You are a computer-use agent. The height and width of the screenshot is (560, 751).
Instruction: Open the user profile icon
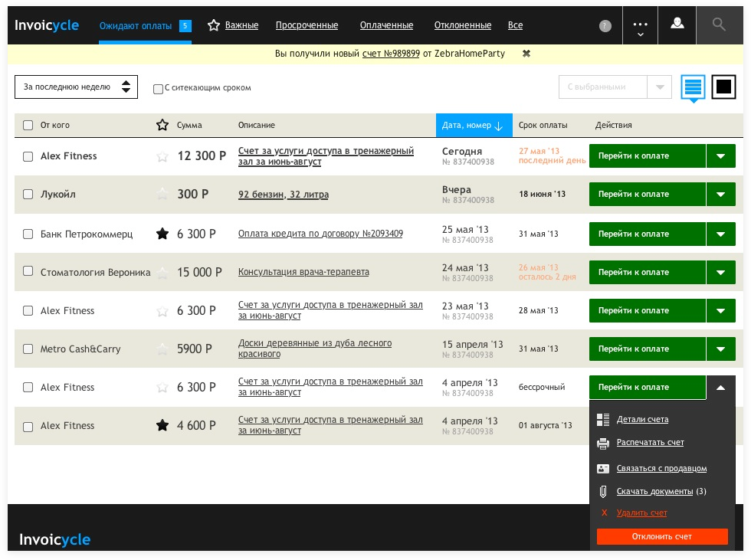pyautogui.click(x=677, y=24)
